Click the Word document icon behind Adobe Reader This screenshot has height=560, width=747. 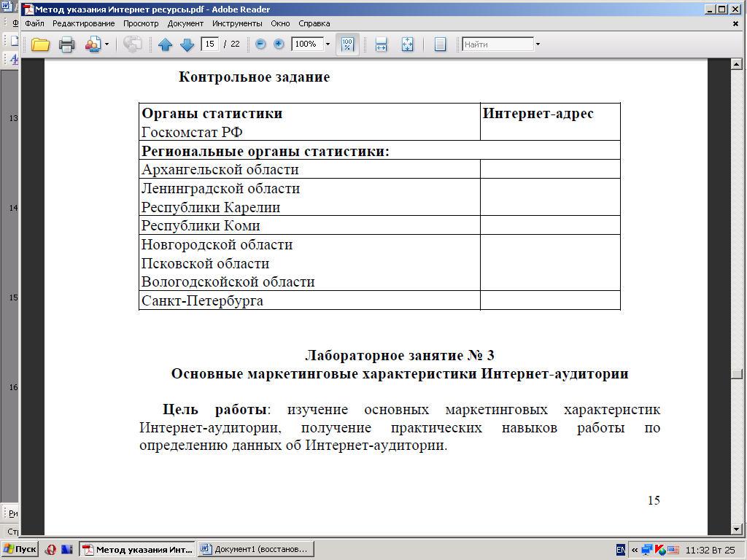(7, 7)
